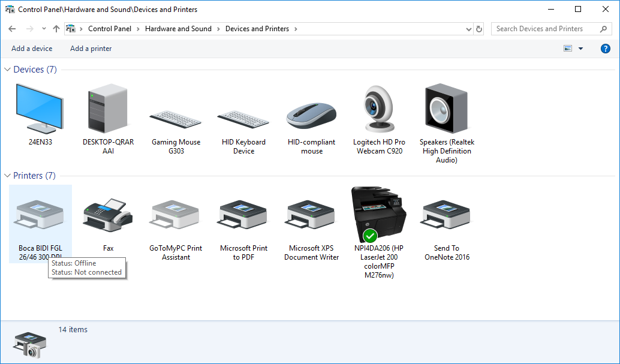Click the details pane printer camera thumbnail
620x364 pixels.
[x=30, y=344]
